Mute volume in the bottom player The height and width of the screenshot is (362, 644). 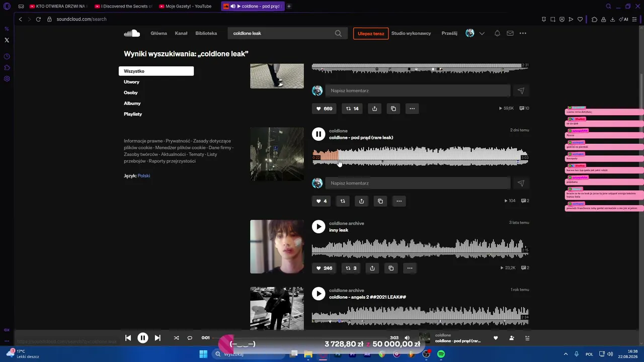407,338
